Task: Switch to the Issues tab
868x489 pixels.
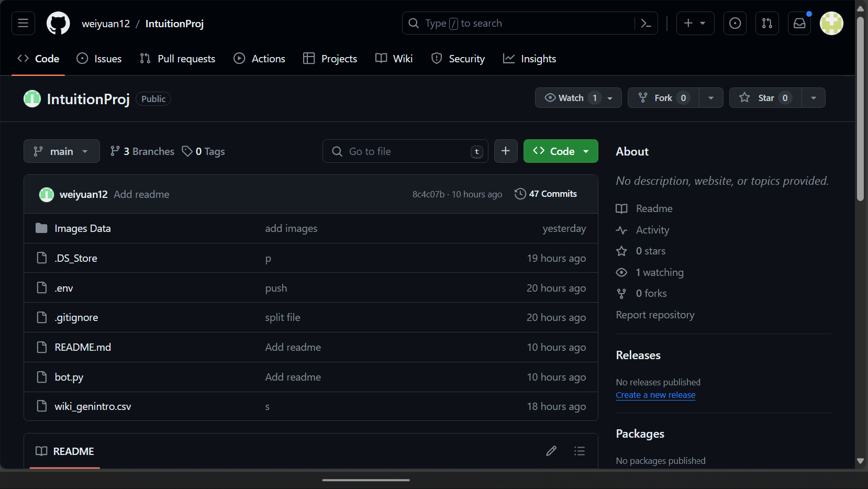Action: [x=99, y=59]
